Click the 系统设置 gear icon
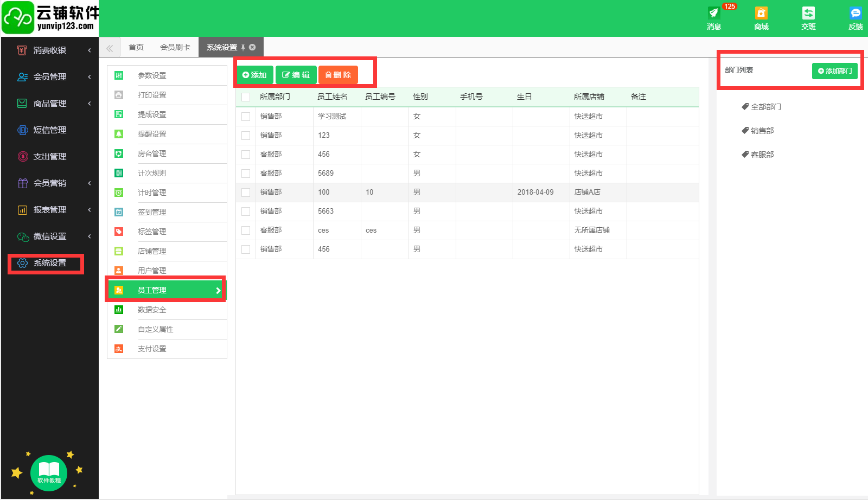Screen dimensions: 868x500 tap(22, 263)
